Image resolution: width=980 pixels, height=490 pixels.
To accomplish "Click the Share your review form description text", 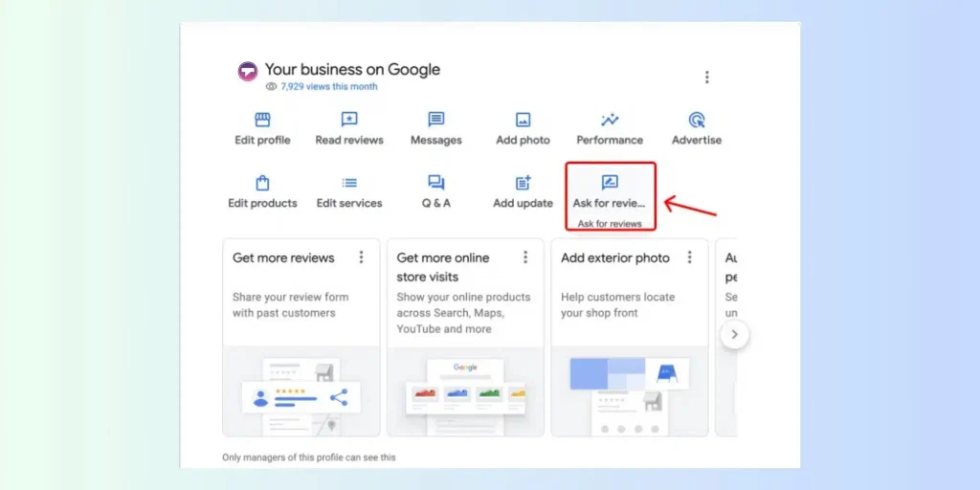I will coord(291,305).
